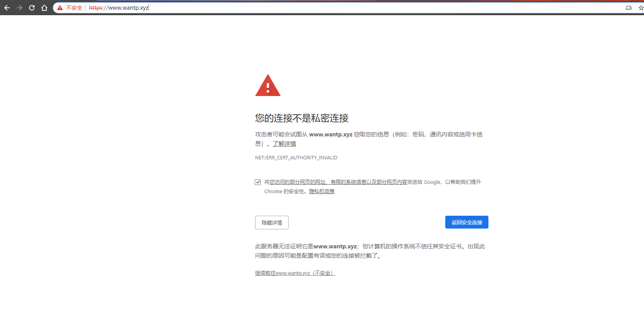Focus the address bar URL https://www.wantp.xyz
Image resolution: width=644 pixels, height=316 pixels.
119,8
